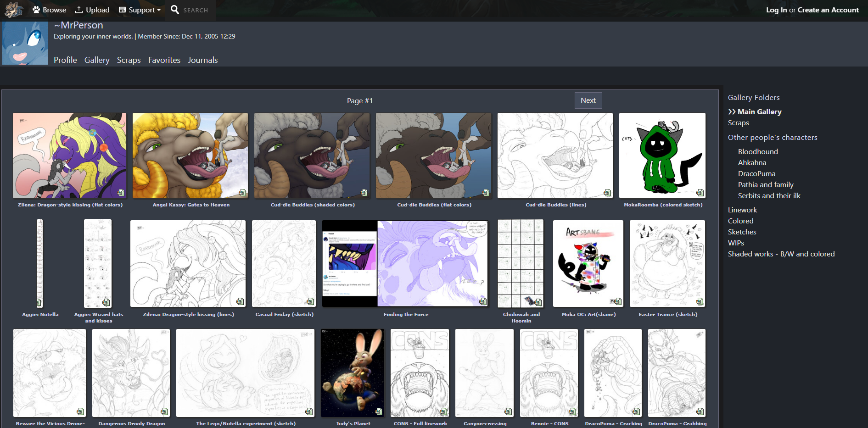Open Zilena Dragon-style kissing flat colors thumbnail
The width and height of the screenshot is (868, 428).
70,156
